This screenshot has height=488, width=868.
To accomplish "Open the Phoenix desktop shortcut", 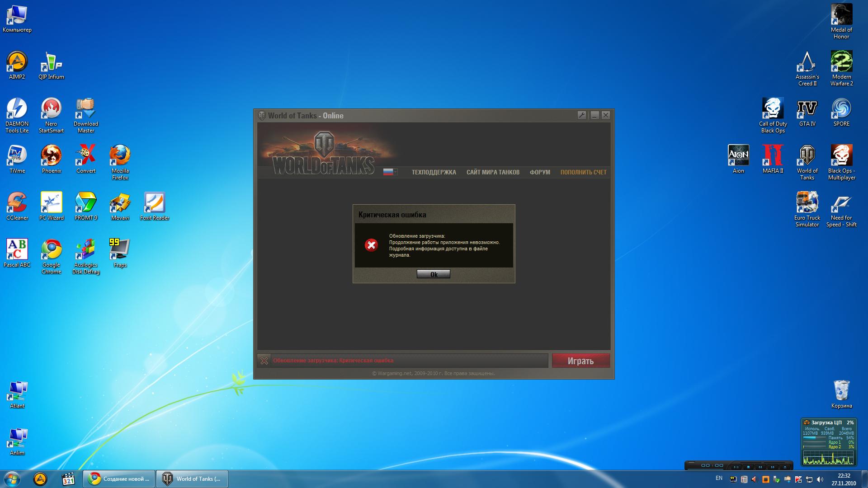I will (x=51, y=160).
